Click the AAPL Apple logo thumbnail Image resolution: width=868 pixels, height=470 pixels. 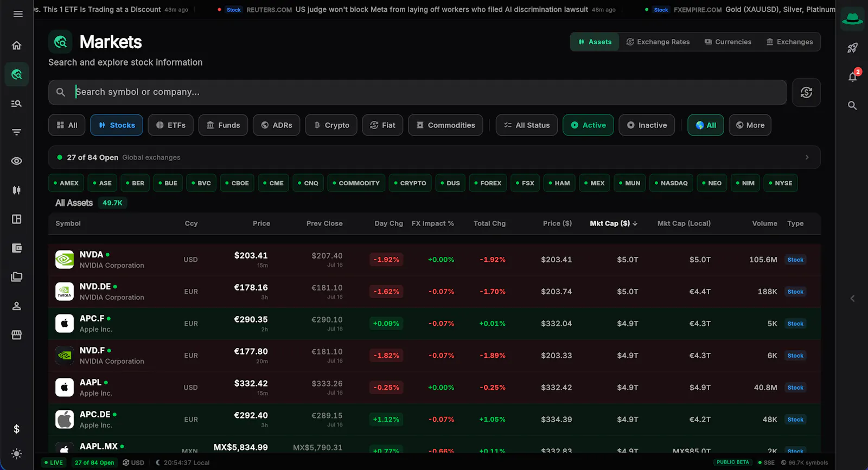[65, 388]
